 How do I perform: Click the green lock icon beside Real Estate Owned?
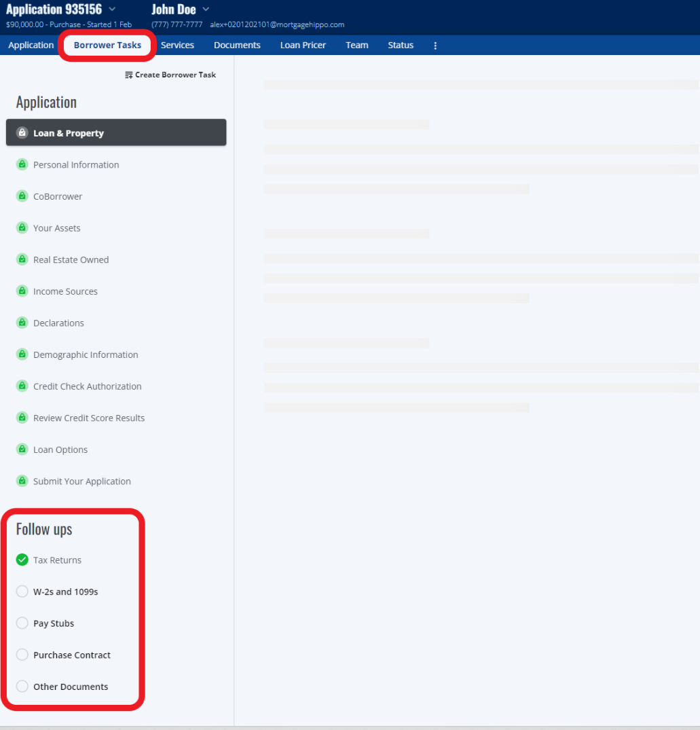tap(22, 259)
